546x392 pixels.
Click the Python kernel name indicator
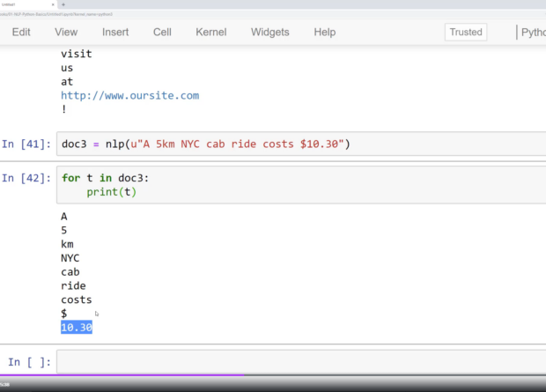click(x=533, y=32)
